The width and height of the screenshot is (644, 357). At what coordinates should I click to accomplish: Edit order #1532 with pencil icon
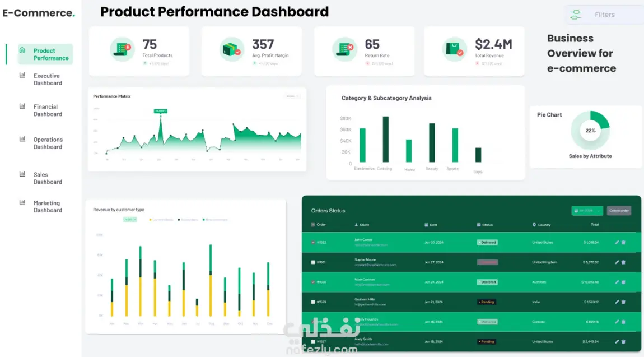[617, 242]
